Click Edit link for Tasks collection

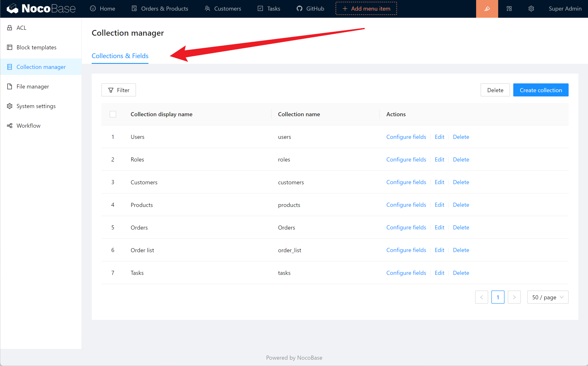pyautogui.click(x=439, y=273)
